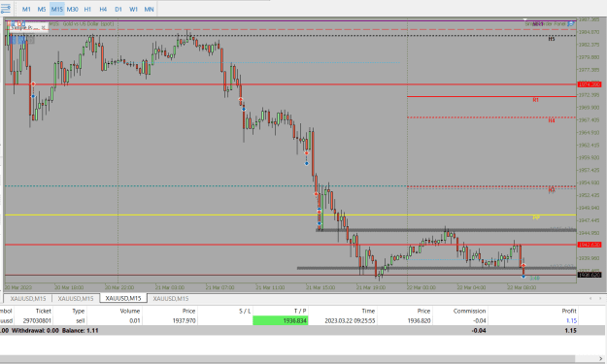
Task: Switch chart to M5 timeframe
Action: click(x=42, y=9)
